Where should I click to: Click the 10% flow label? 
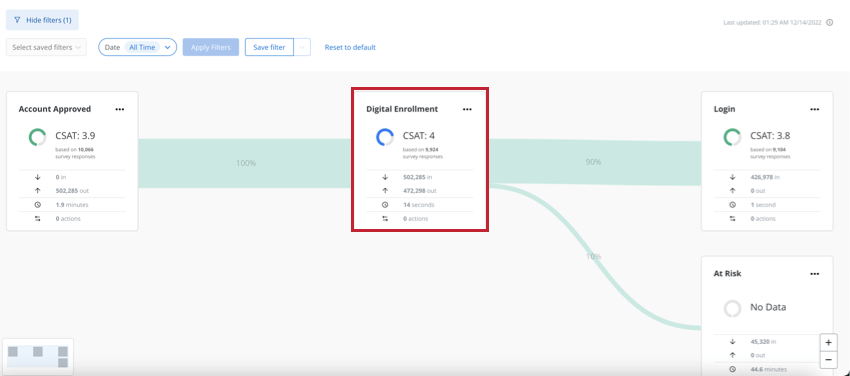[594, 256]
